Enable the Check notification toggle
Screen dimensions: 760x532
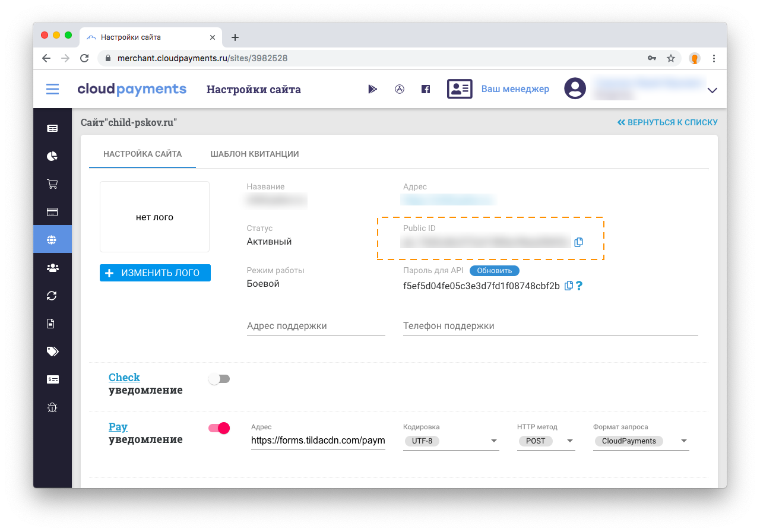coord(219,379)
